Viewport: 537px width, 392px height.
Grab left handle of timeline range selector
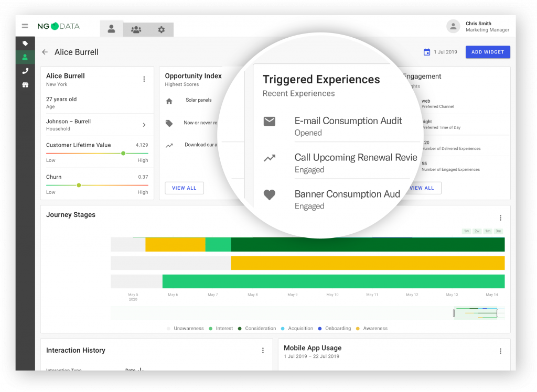454,313
